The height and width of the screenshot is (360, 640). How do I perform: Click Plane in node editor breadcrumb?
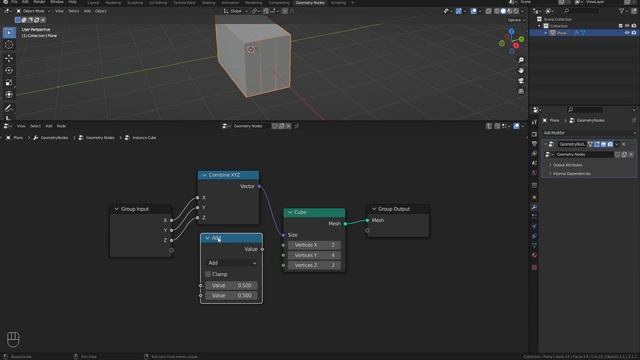[x=18, y=138]
